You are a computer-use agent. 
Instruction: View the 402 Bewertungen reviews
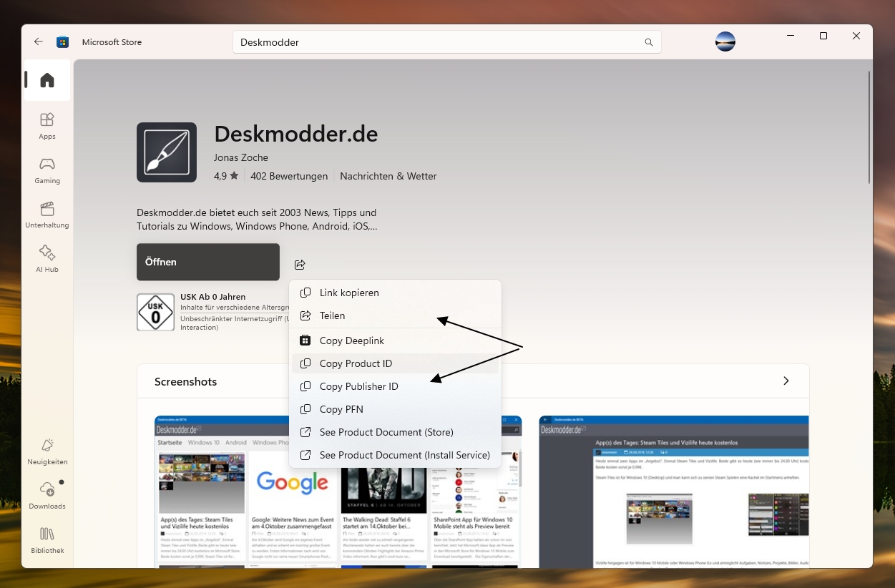tap(289, 176)
